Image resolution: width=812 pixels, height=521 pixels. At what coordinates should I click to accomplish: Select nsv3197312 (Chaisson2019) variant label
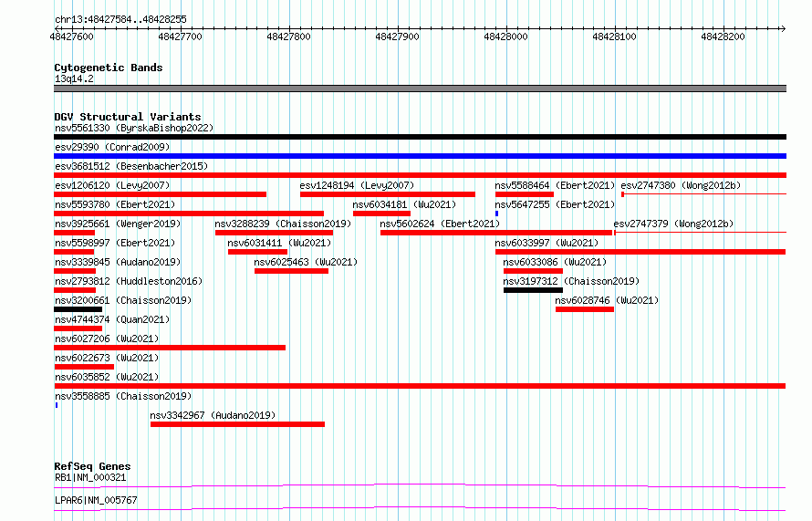coord(571,281)
